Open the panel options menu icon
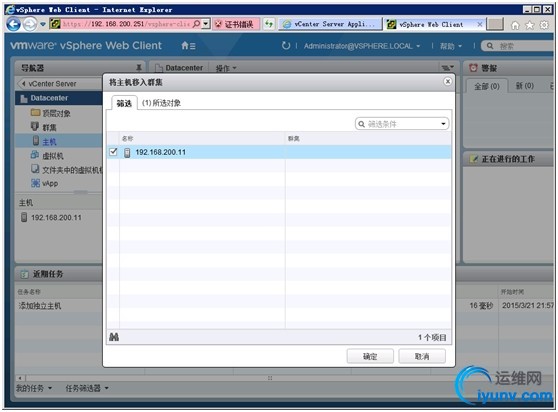Viewport: 558px width, 412px height. coord(448,68)
